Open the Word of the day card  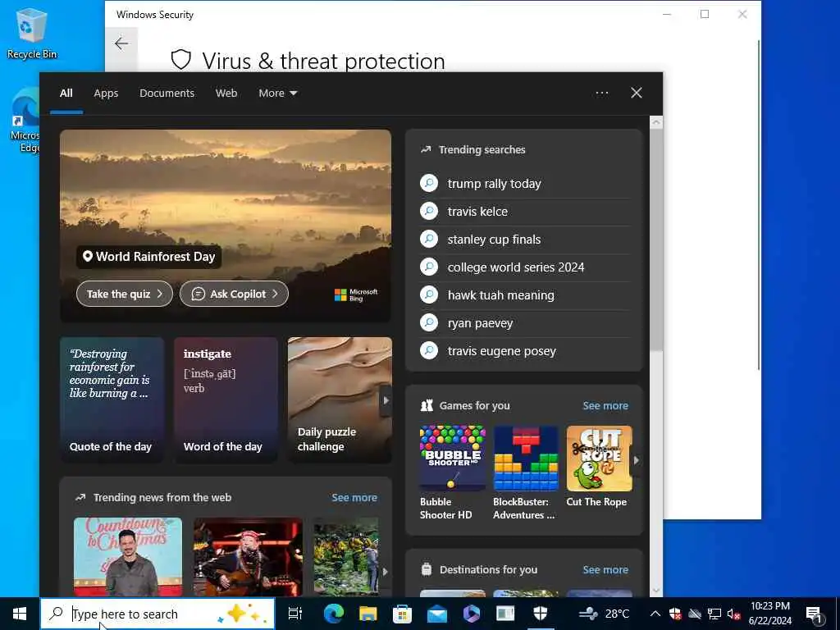[226, 399]
